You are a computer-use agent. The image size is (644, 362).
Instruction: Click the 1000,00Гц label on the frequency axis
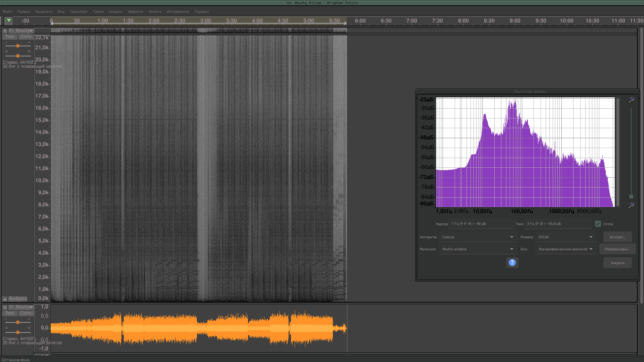pyautogui.click(x=561, y=211)
